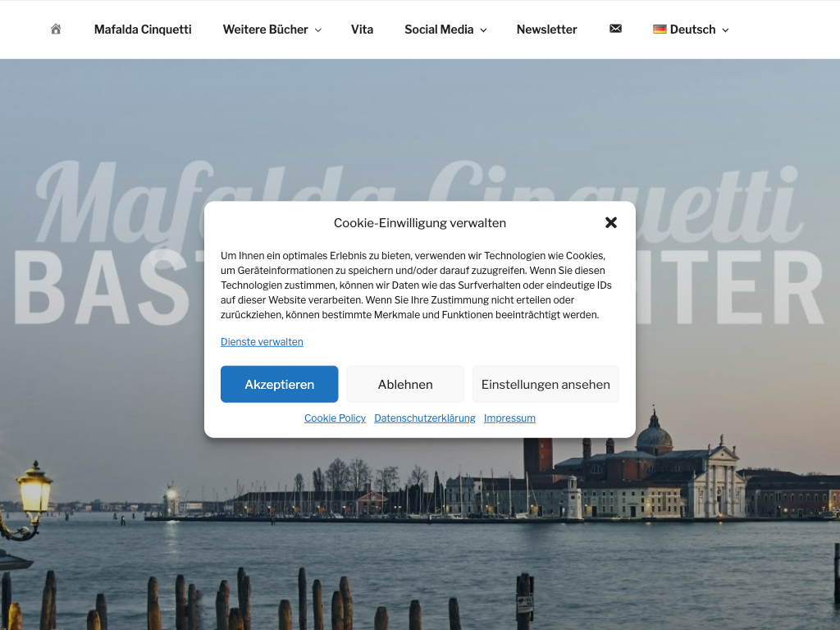Open the envelope contact icon
840x630 pixels.
615,29
